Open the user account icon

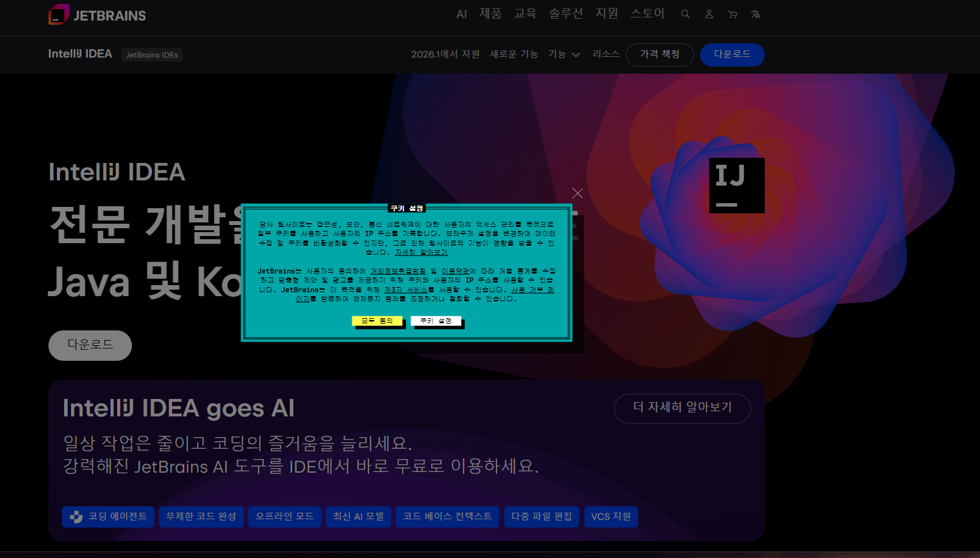(x=709, y=14)
